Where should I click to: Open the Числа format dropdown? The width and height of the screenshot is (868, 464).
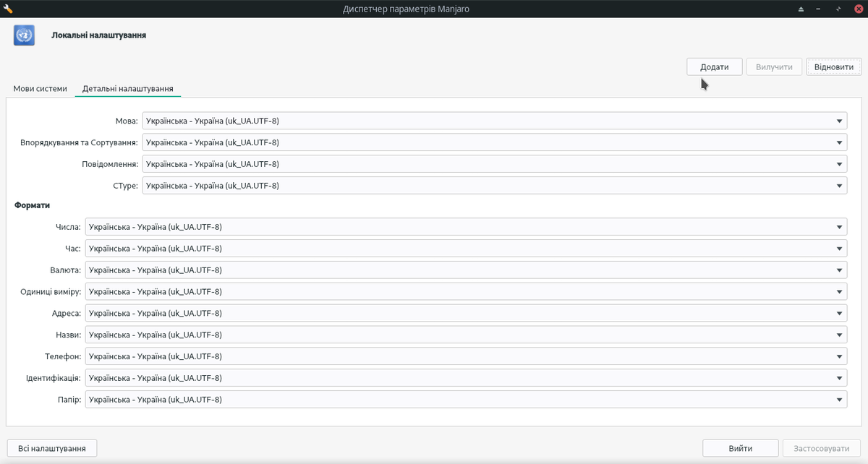[x=466, y=227]
